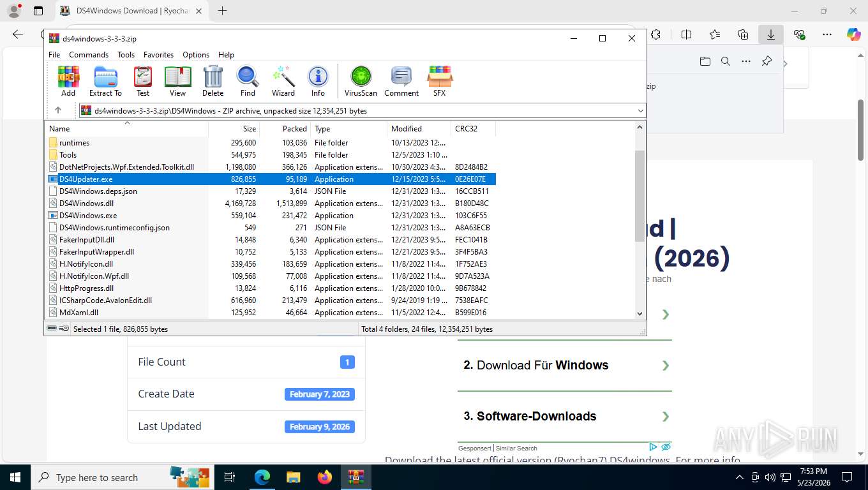This screenshot has height=490, width=868.
Task: Sort file list by Name column
Action: (126, 128)
